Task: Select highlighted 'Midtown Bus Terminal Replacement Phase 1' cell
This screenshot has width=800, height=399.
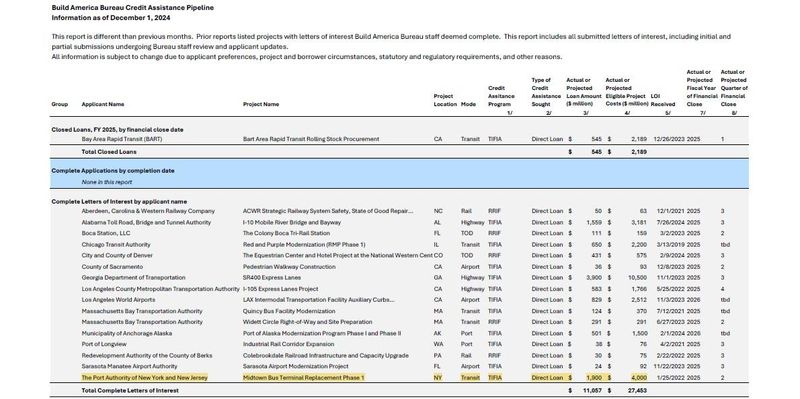Action: point(304,378)
